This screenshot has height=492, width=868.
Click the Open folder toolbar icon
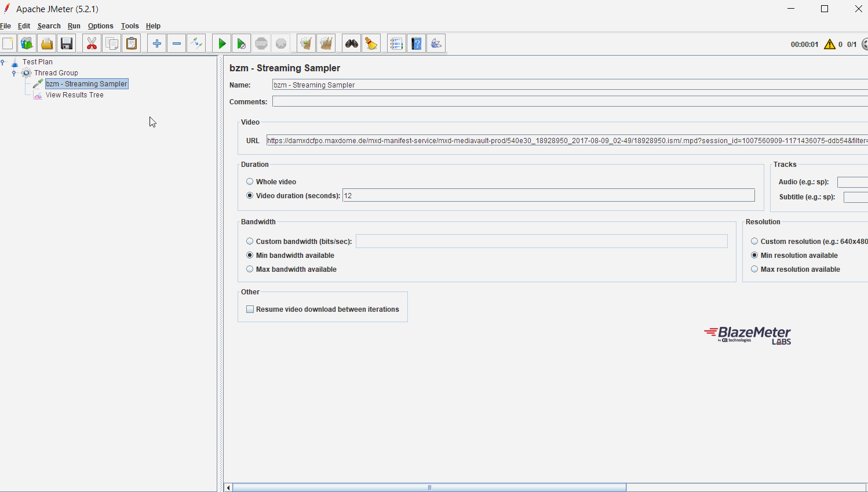[46, 43]
